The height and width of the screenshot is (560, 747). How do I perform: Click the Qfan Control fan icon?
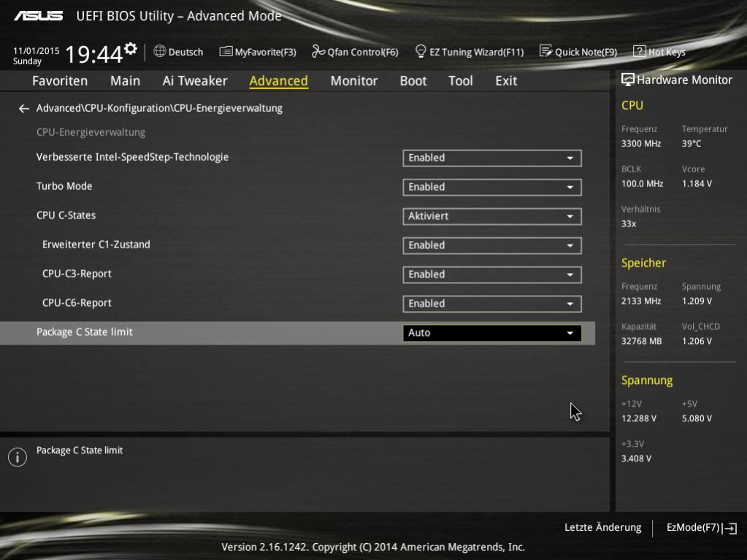pyautogui.click(x=318, y=51)
